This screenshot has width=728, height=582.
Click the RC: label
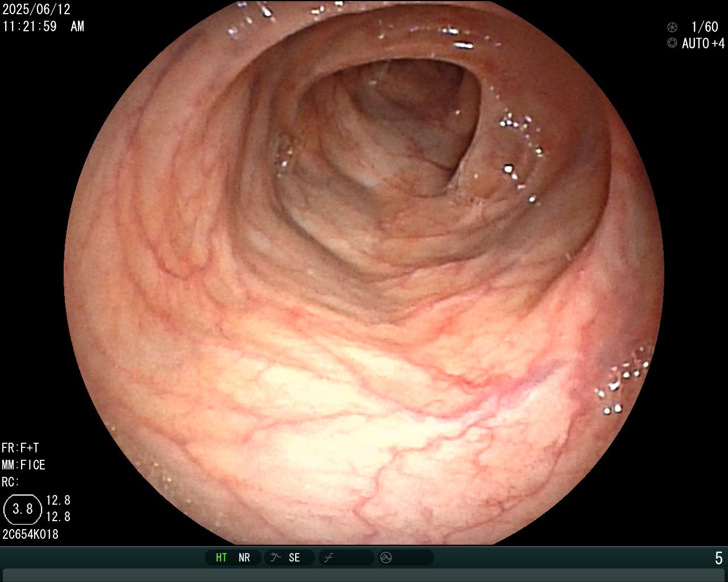click(11, 482)
